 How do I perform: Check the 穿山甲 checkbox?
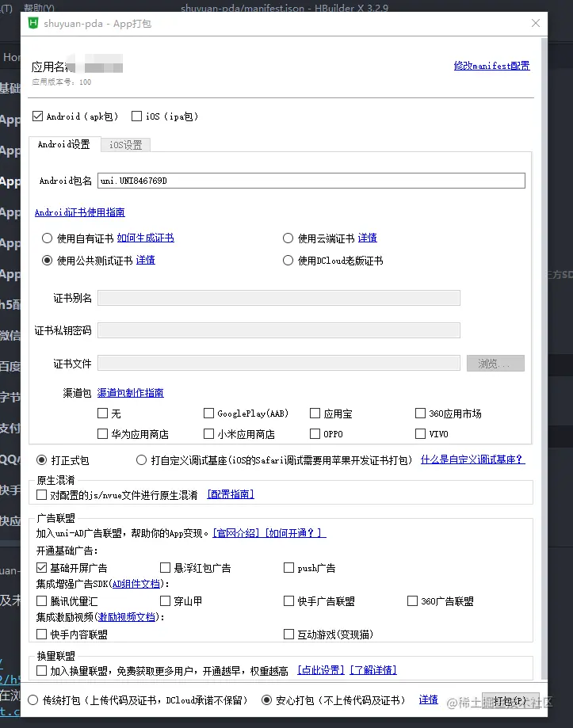(165, 600)
